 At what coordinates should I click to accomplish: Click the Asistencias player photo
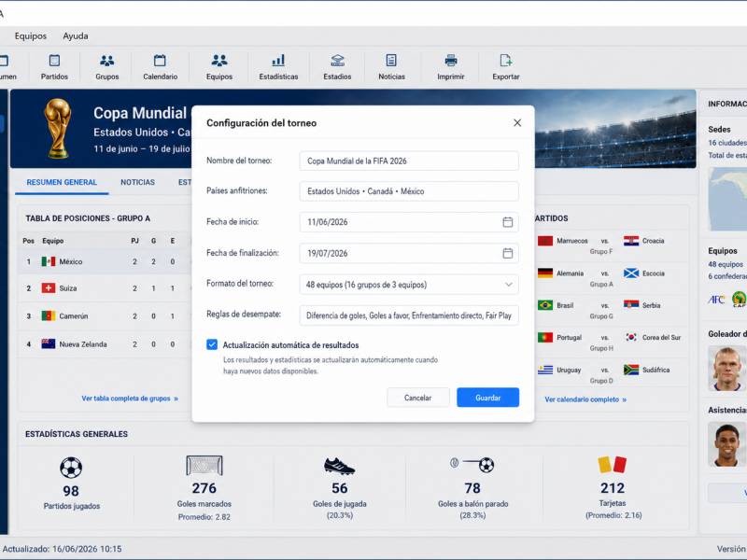[727, 444]
